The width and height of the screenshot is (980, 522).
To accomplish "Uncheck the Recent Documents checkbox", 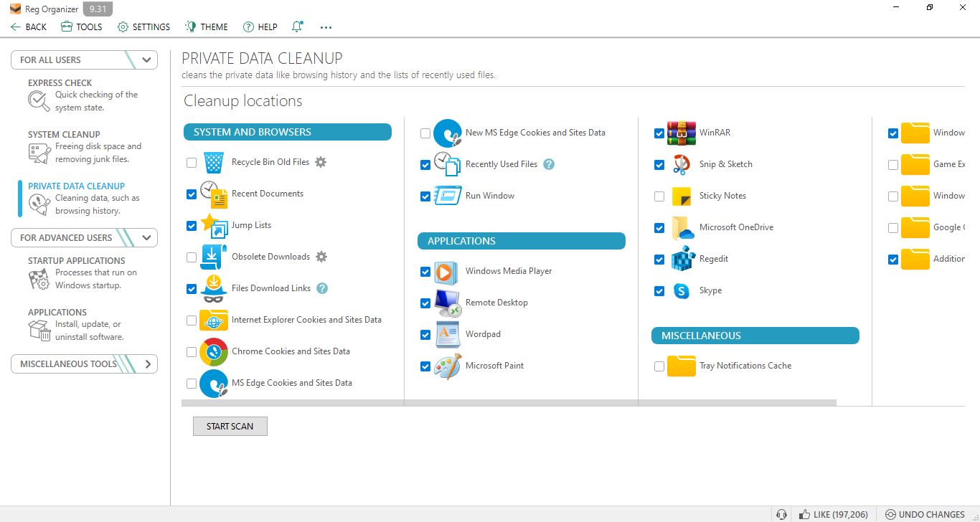I will click(x=192, y=194).
